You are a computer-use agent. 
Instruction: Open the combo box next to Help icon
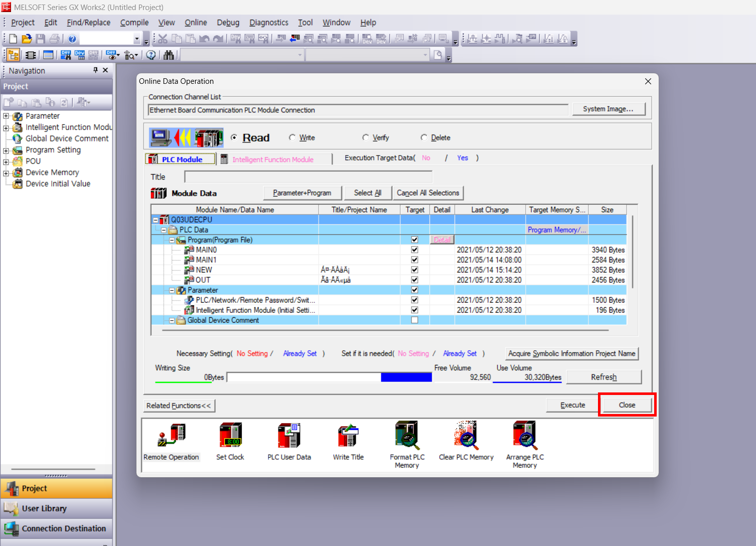coord(110,39)
